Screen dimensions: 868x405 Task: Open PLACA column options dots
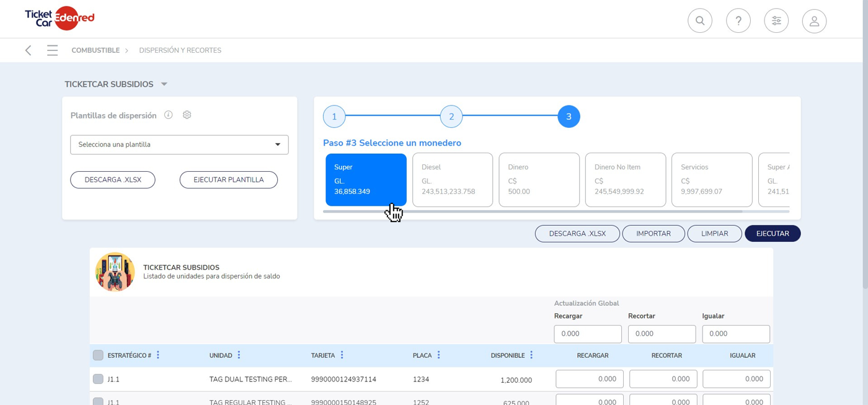pos(438,355)
